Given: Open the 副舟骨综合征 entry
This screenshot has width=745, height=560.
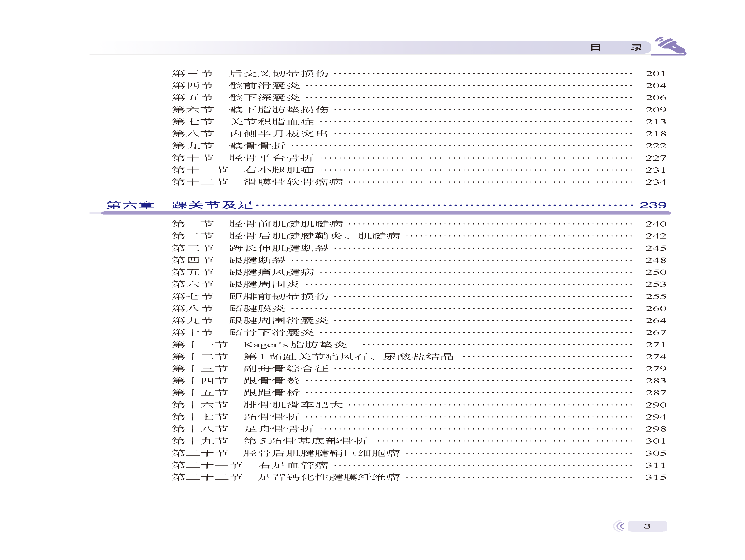Looking at the screenshot, I should click(286, 369).
